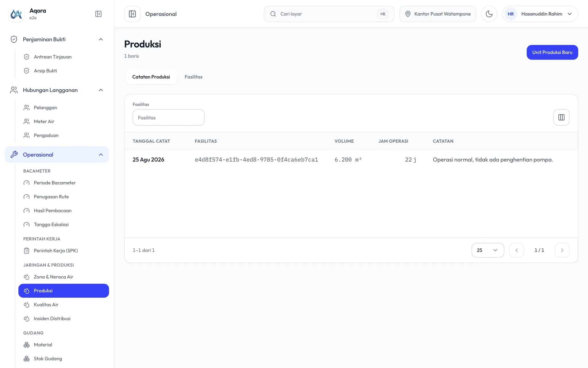Switch to the Fasilitas tab
The height and width of the screenshot is (368, 588).
click(x=194, y=77)
